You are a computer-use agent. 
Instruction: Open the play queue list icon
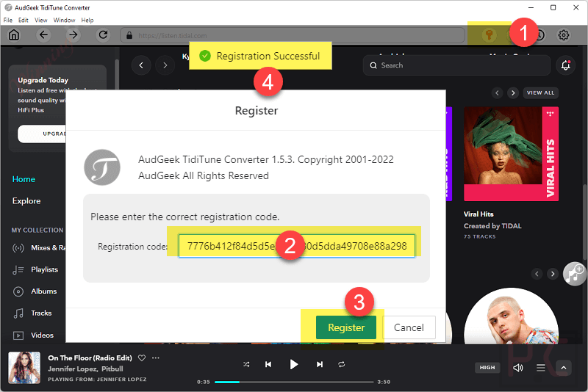tap(540, 368)
